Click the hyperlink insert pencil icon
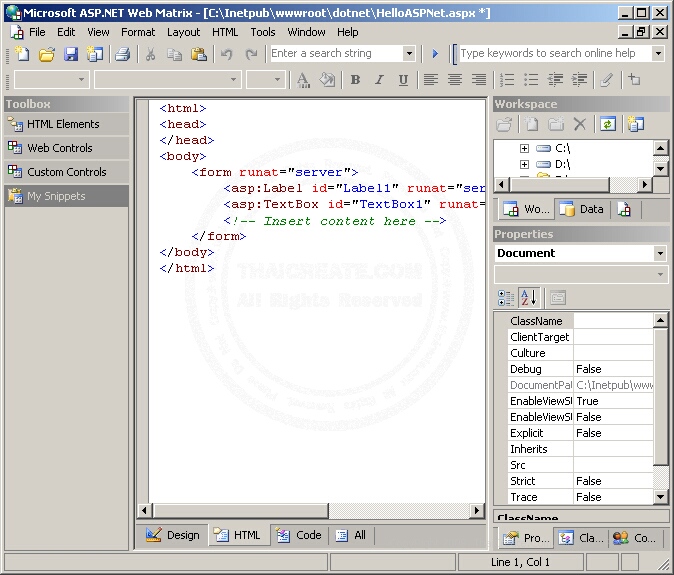The width and height of the screenshot is (674, 575). 607,80
